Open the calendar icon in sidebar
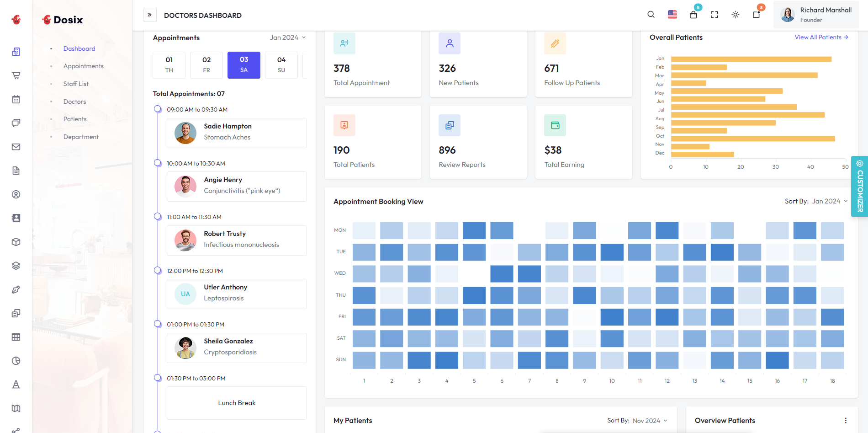The image size is (868, 433). [16, 99]
